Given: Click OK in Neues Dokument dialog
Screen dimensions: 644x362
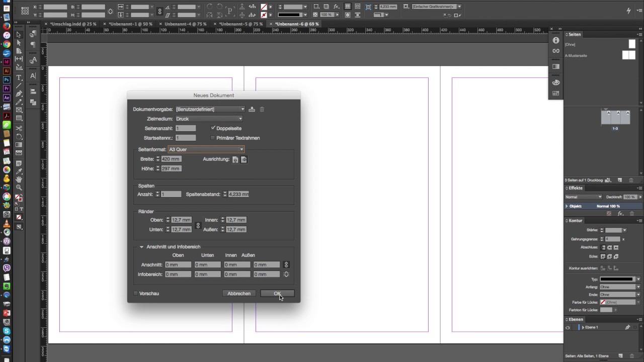Looking at the screenshot, I should tap(277, 293).
